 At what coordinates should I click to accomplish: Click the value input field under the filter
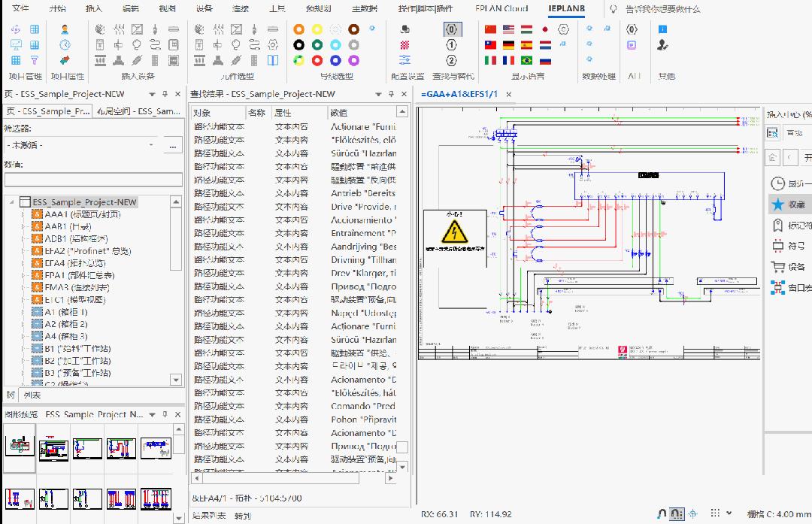click(93, 180)
